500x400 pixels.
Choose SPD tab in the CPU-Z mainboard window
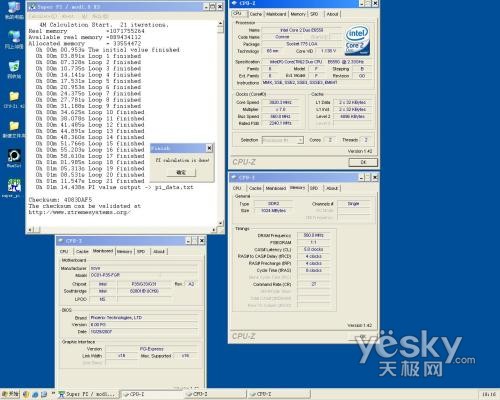tap(141, 252)
